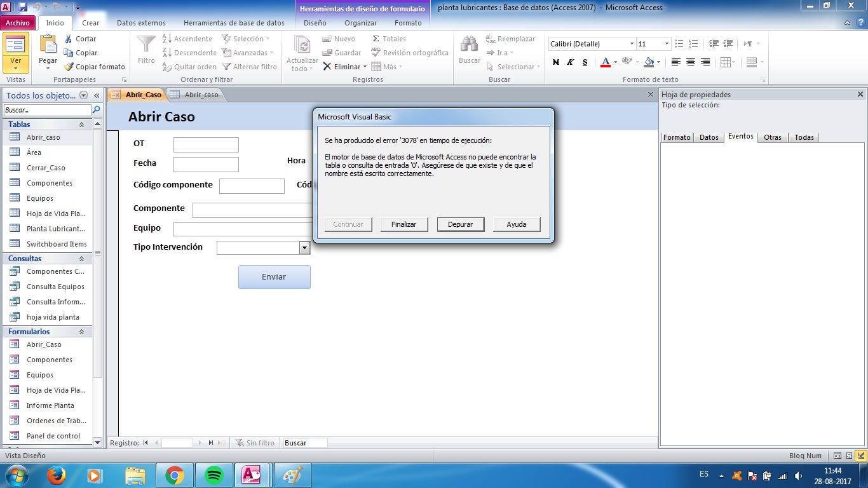Toggle the numbered list button

click(x=695, y=44)
